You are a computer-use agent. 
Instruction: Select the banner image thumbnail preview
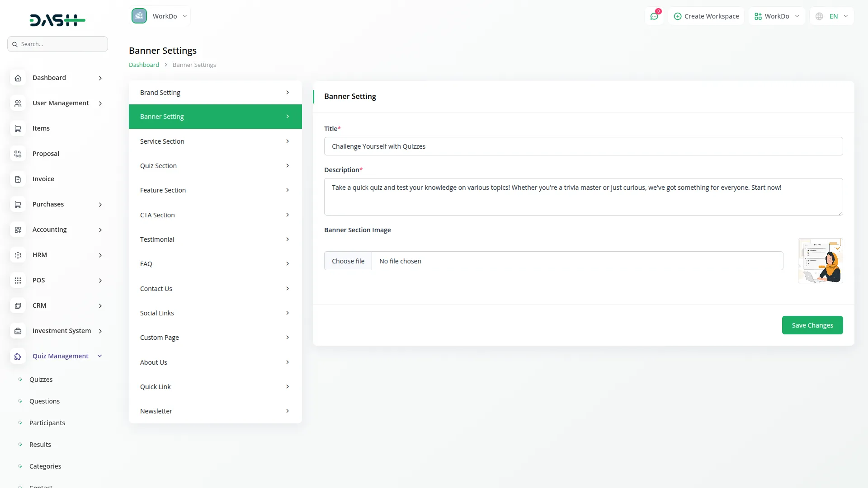[x=820, y=261]
